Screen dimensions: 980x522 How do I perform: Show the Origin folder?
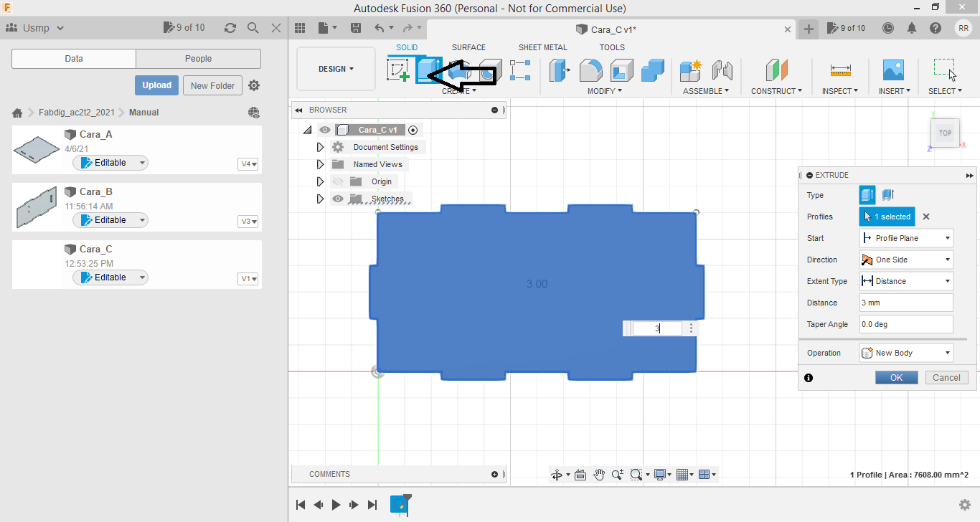(x=338, y=181)
